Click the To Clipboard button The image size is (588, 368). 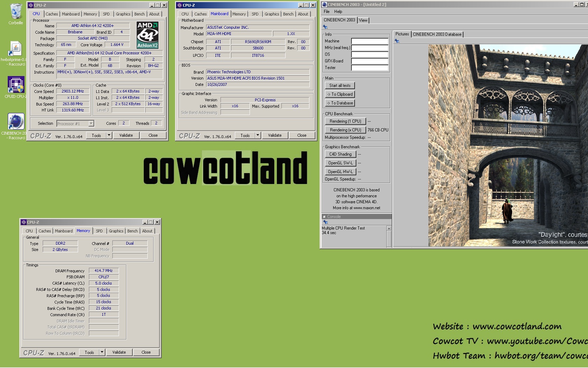click(x=340, y=94)
